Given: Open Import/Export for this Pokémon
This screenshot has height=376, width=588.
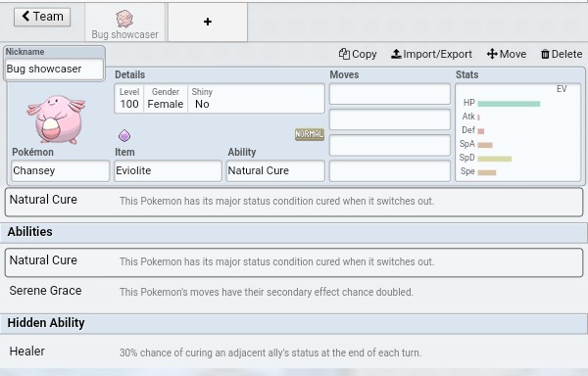Looking at the screenshot, I should pos(431,54).
